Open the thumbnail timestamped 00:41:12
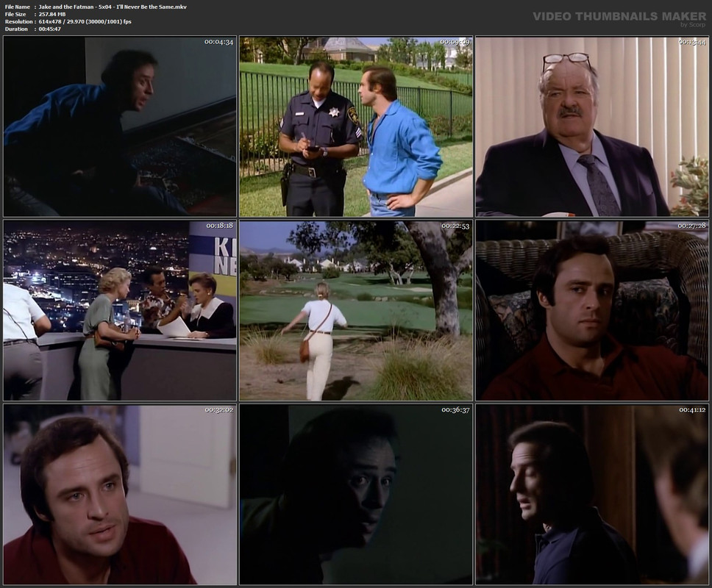The width and height of the screenshot is (712, 588). pos(592,495)
